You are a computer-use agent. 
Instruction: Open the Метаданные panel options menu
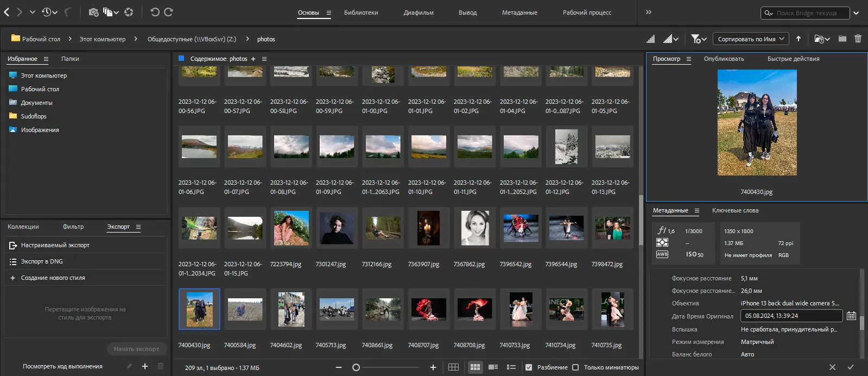point(697,211)
